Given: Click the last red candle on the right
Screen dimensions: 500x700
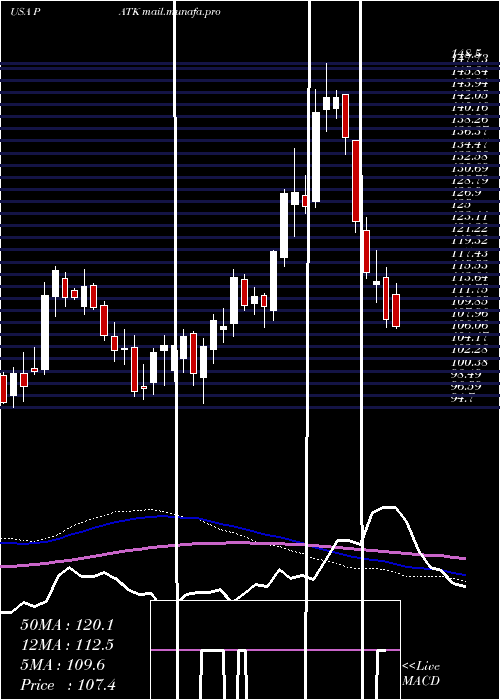Looking at the screenshot, I should point(396,310).
